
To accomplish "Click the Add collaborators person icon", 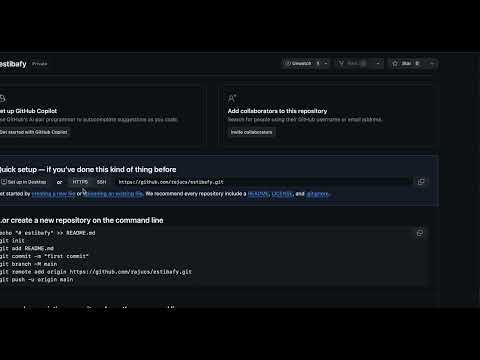I will [232, 98].
